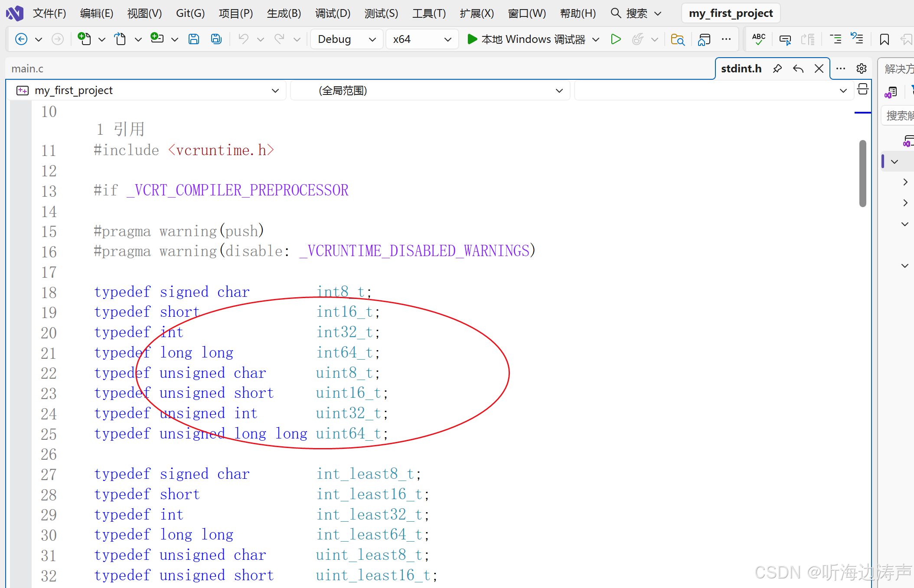
Task: Click the Visual Studio logo icon
Action: coord(15,13)
